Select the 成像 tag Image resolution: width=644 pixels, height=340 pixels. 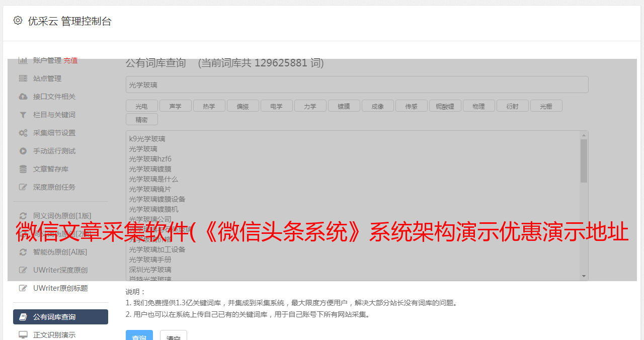coord(377,106)
